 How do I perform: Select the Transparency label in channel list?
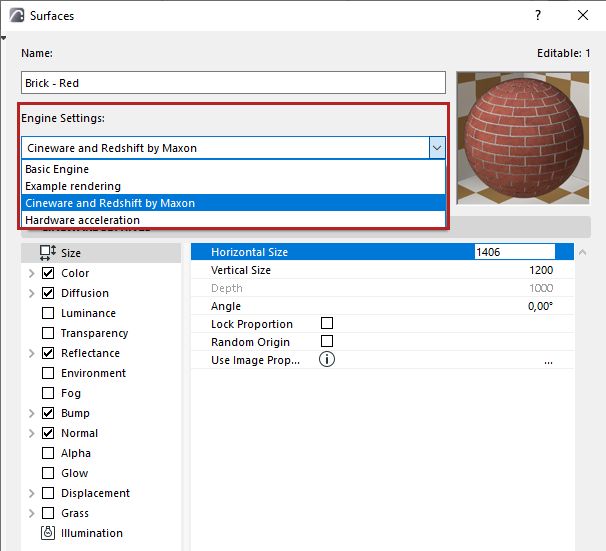[x=95, y=333]
